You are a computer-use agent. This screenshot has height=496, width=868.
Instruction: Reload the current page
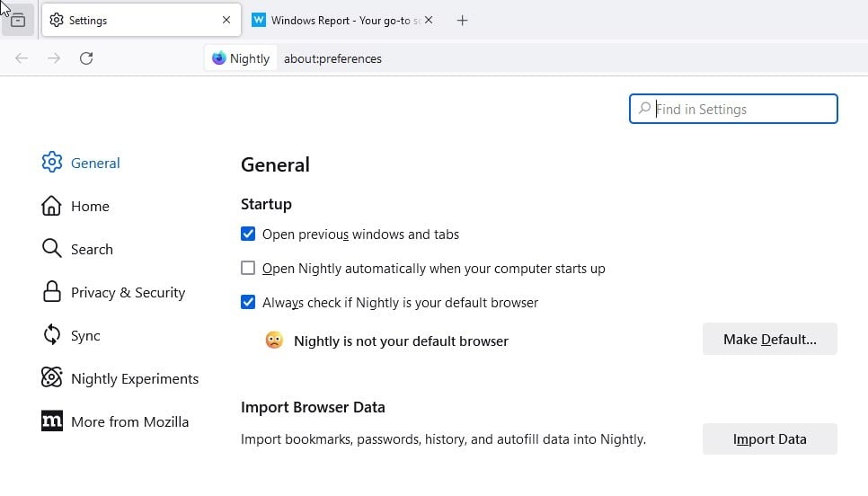(x=85, y=58)
